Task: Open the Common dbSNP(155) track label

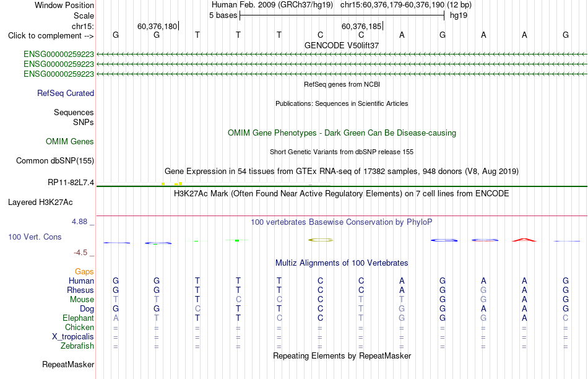Action: [x=55, y=160]
